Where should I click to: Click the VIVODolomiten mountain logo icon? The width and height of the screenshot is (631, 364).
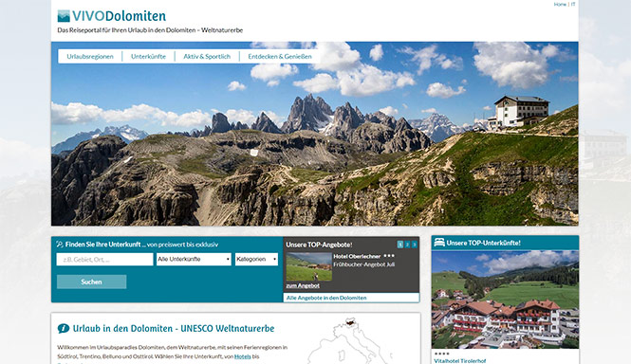(64, 16)
